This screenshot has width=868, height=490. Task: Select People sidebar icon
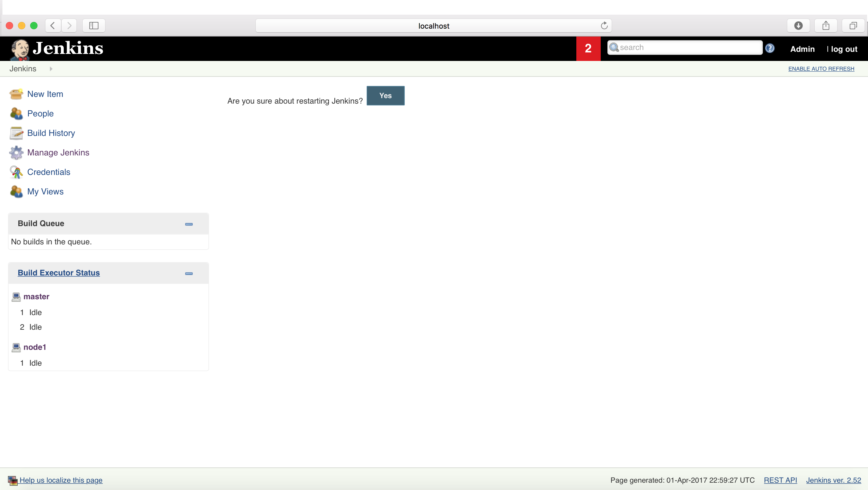tap(16, 113)
